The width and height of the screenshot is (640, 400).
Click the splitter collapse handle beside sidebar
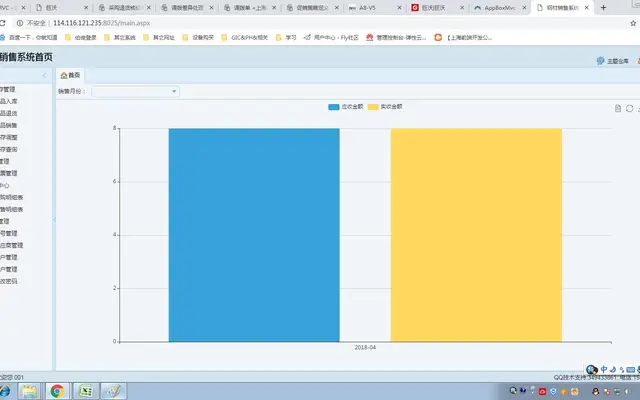coord(54,220)
